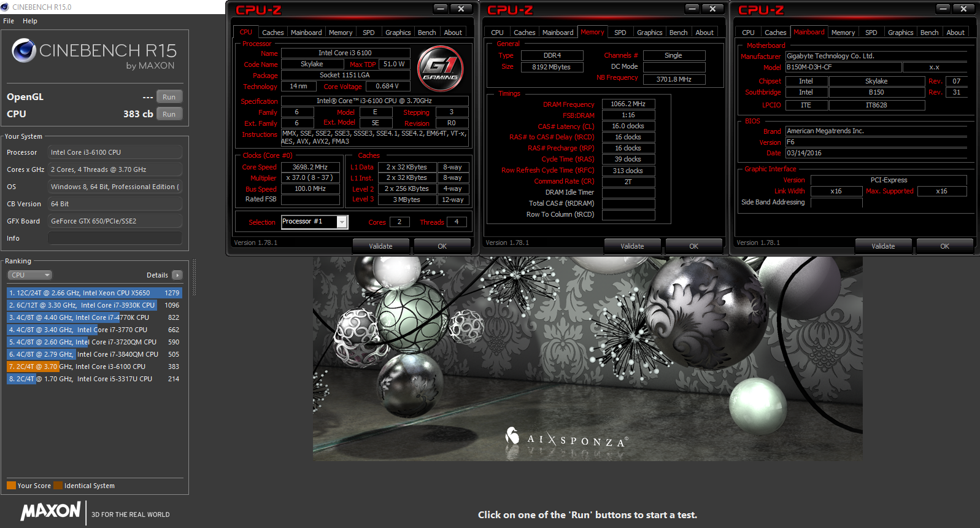Image resolution: width=980 pixels, height=528 pixels.
Task: Run the OpenGL benchmark
Action: click(169, 97)
